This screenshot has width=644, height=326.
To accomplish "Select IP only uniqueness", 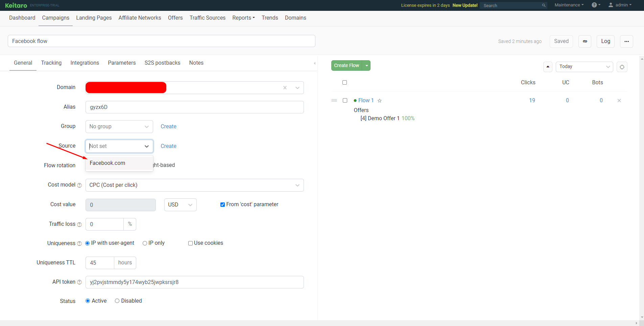I will [145, 243].
